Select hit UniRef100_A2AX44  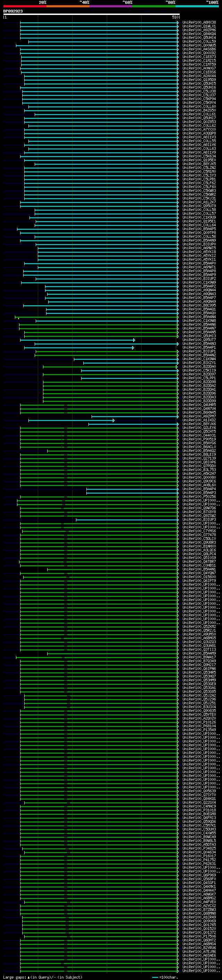[199, 76]
